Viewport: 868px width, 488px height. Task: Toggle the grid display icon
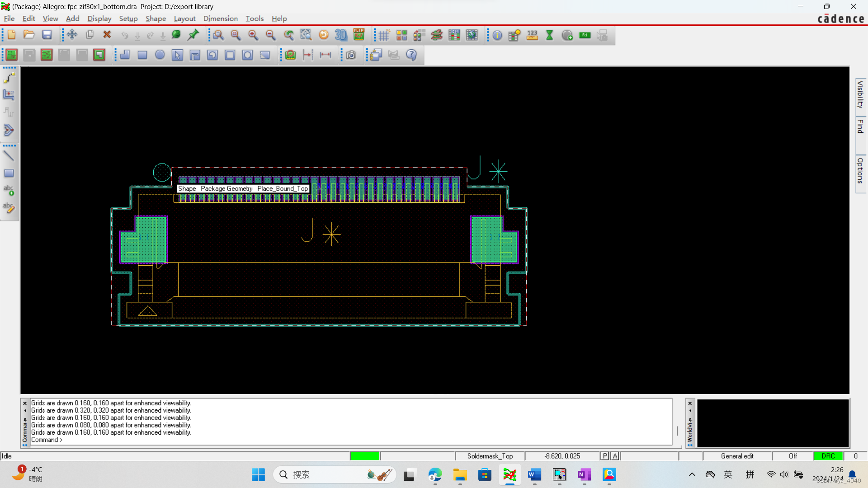tap(384, 35)
